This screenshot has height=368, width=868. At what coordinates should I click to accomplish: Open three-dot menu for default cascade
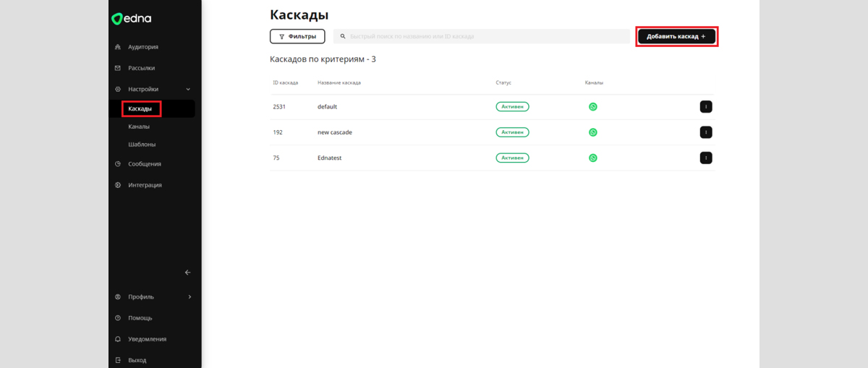(706, 107)
